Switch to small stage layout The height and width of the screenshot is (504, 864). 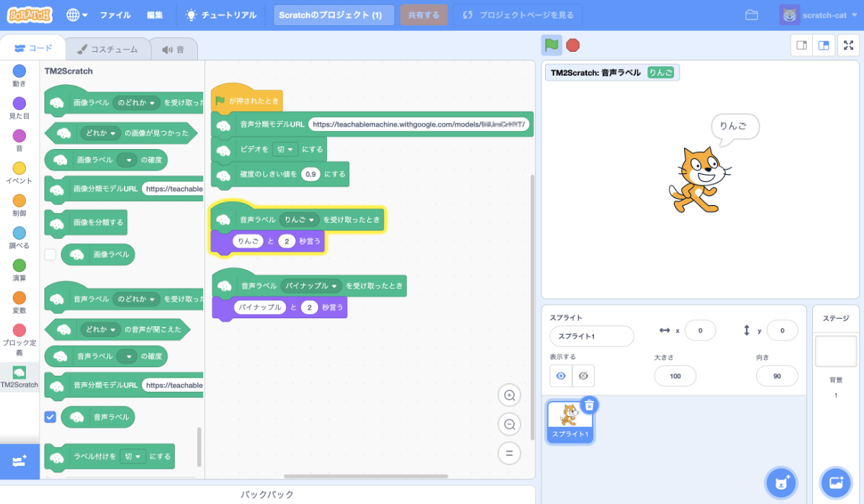[x=801, y=45]
